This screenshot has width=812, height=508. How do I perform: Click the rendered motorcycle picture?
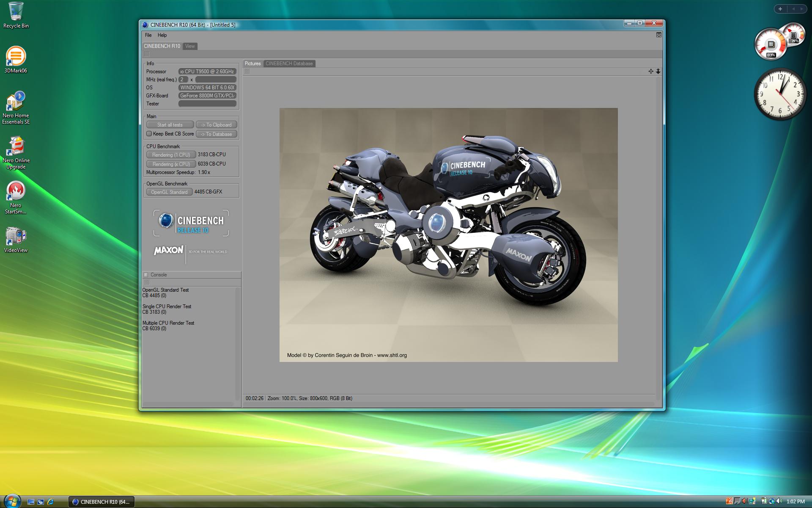coord(448,235)
